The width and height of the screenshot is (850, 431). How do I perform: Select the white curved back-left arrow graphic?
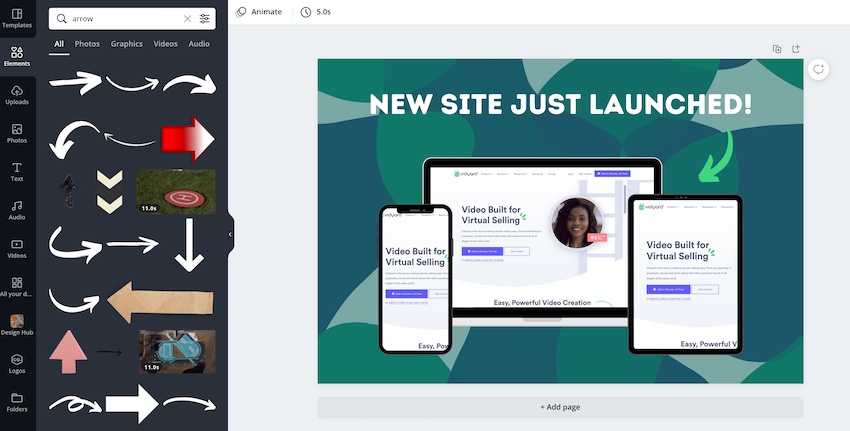pos(74,140)
